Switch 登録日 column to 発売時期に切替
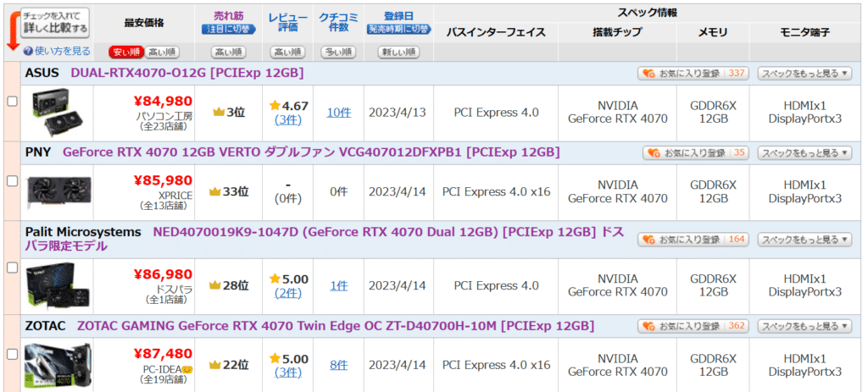This screenshot has width=868, height=392. pos(398,30)
